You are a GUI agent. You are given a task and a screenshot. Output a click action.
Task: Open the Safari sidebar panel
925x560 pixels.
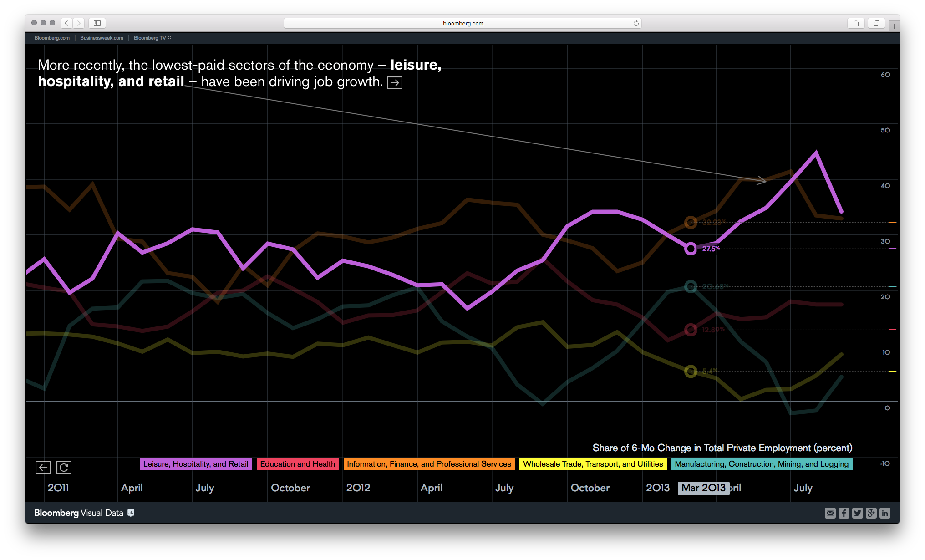tap(97, 23)
